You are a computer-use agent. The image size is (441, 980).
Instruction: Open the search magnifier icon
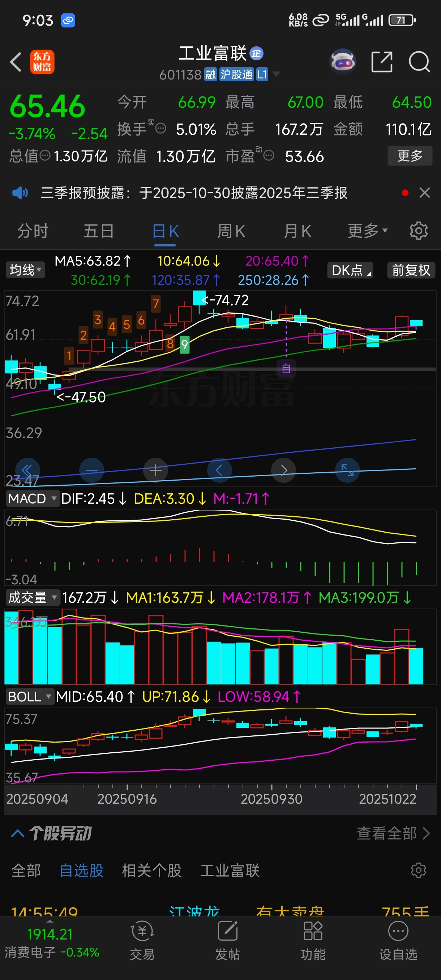pos(419,62)
